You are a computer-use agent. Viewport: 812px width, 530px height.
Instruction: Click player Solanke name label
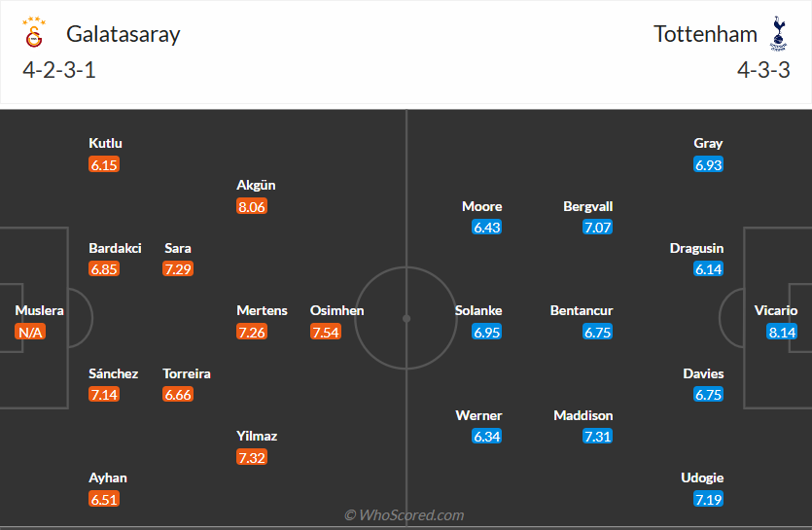tap(478, 310)
